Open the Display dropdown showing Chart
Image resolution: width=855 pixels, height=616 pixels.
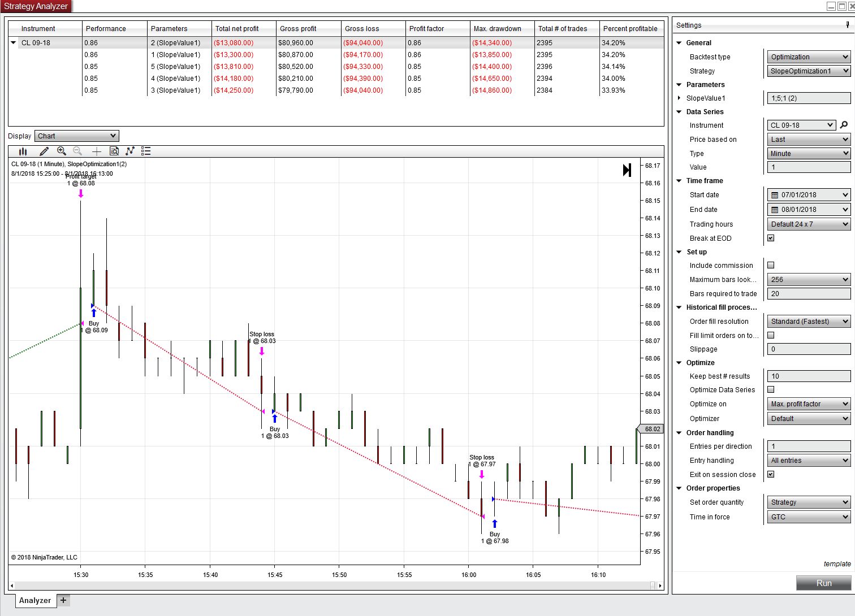(77, 136)
